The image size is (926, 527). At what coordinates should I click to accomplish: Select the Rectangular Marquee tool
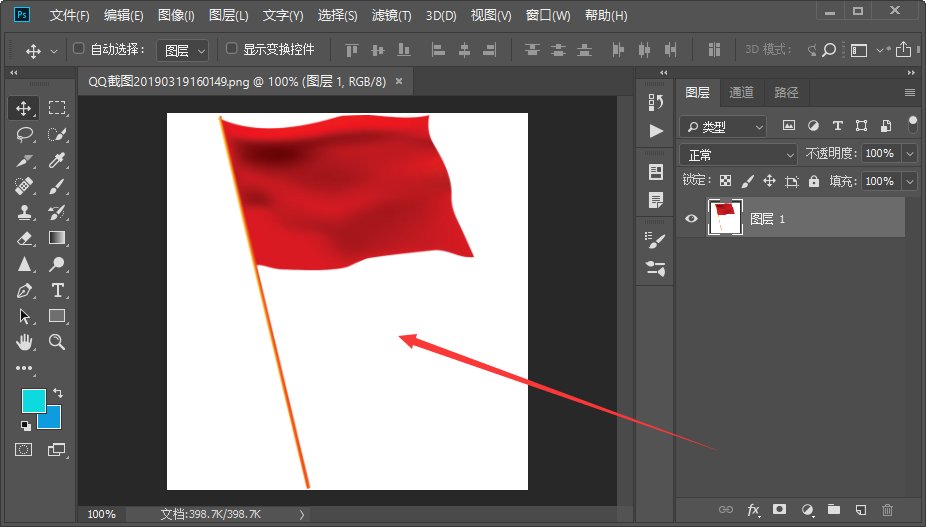57,108
